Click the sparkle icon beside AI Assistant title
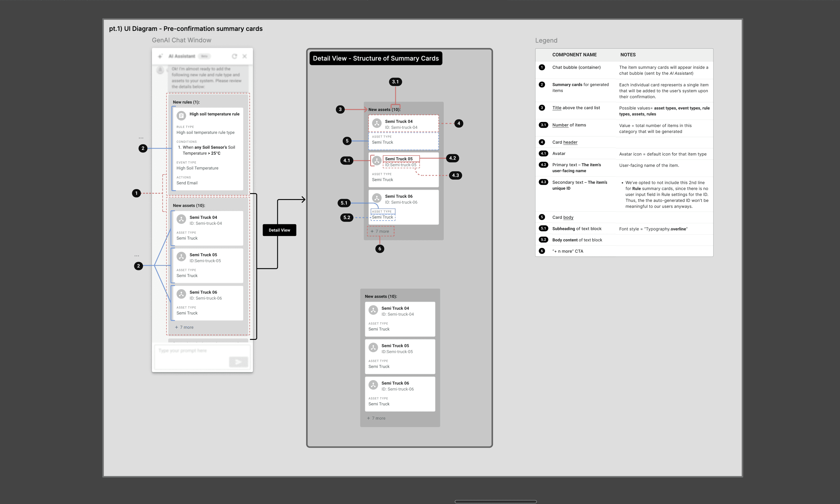840x504 pixels. (160, 56)
